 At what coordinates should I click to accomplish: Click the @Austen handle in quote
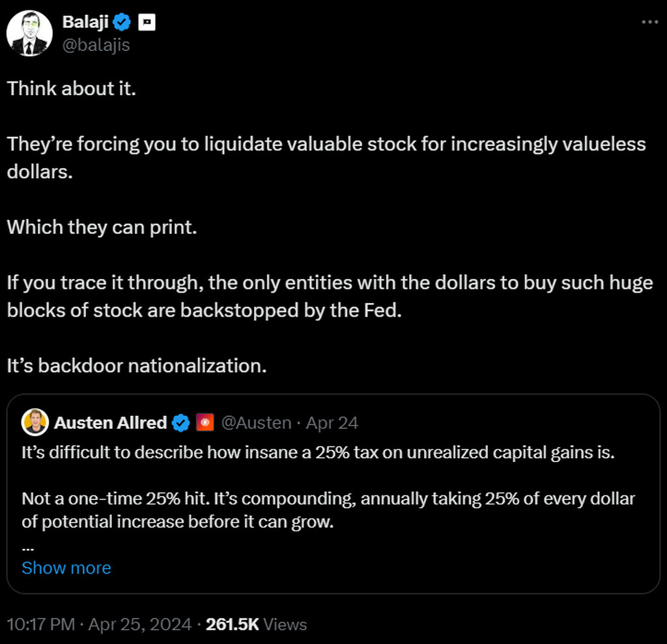[x=256, y=423]
